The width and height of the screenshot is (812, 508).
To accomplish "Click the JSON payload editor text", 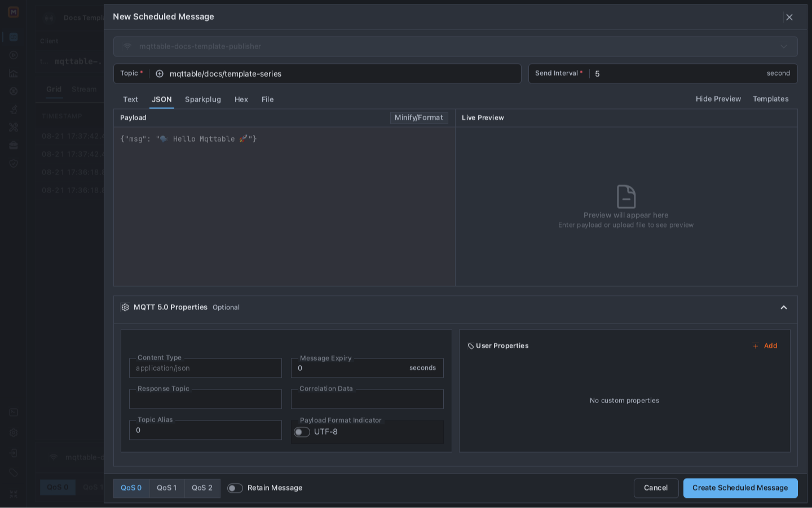I will point(188,139).
